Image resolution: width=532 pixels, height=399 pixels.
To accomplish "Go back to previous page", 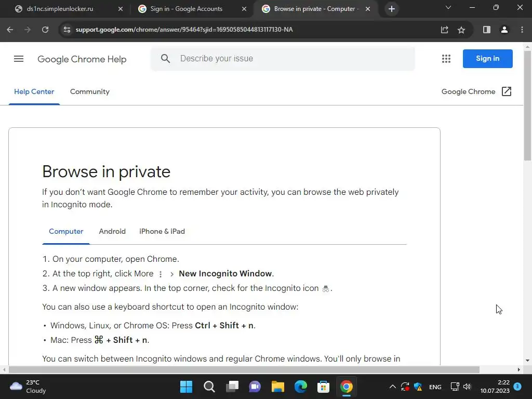I will [x=10, y=30].
